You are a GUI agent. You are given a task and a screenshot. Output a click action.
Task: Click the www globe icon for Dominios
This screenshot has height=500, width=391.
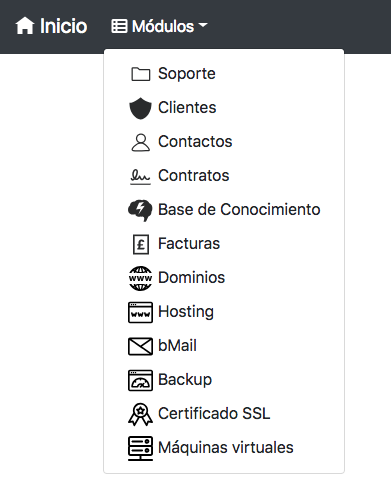pyautogui.click(x=140, y=278)
